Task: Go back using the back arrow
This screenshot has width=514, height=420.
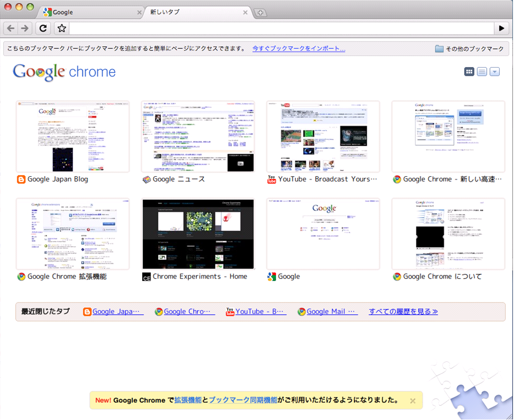Action: click(10, 28)
